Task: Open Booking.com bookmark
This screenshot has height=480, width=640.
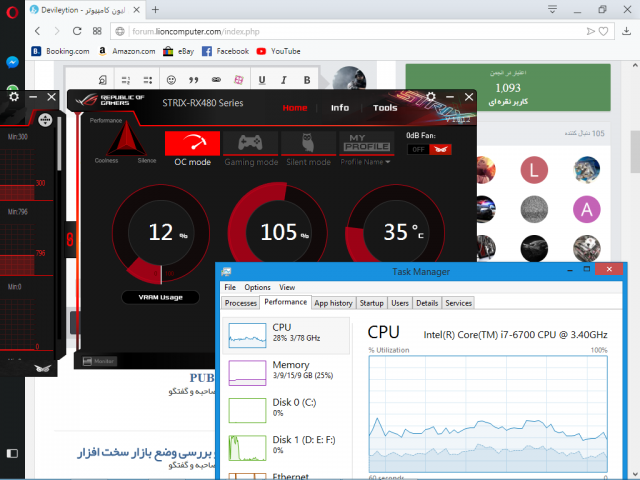Action: click(60, 51)
